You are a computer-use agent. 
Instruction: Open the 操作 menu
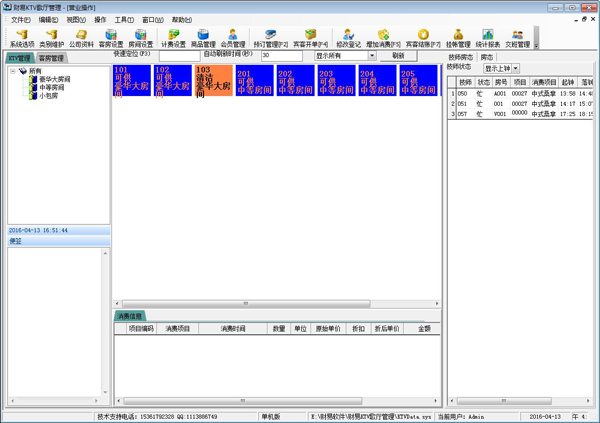click(x=100, y=20)
